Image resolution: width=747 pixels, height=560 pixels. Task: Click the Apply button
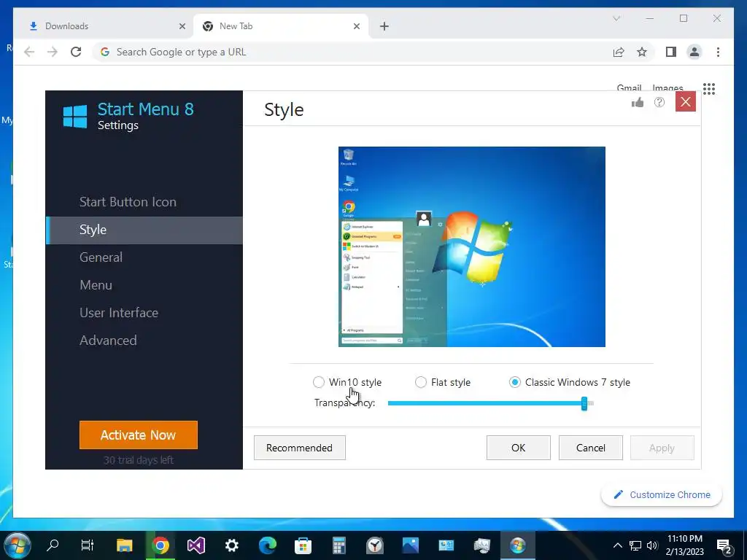(x=662, y=448)
